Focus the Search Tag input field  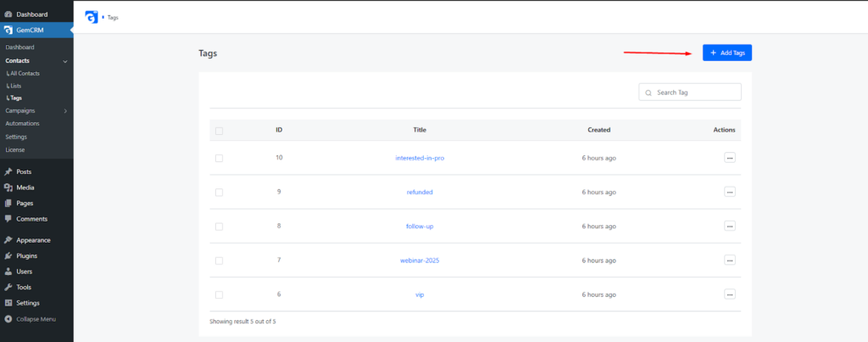pyautogui.click(x=690, y=92)
